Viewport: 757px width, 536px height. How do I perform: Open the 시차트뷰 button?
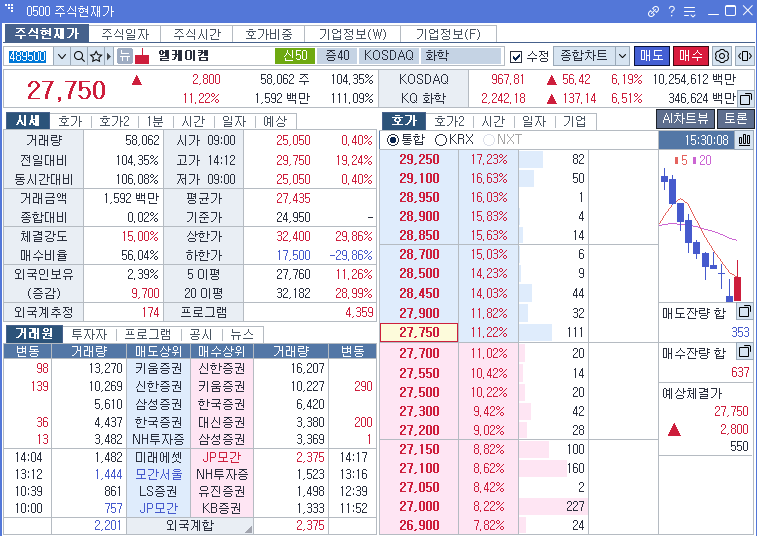(x=685, y=119)
